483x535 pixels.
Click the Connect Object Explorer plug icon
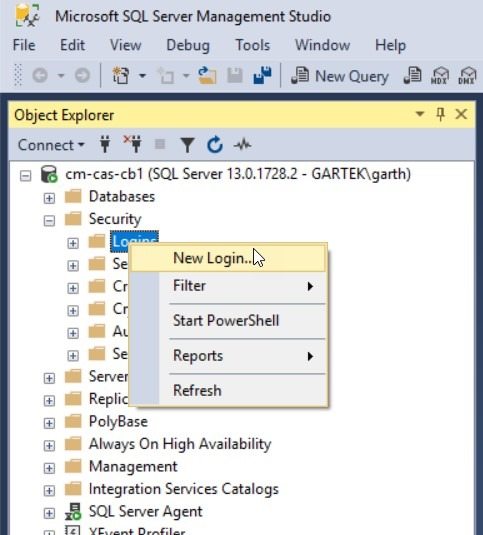[x=105, y=144]
